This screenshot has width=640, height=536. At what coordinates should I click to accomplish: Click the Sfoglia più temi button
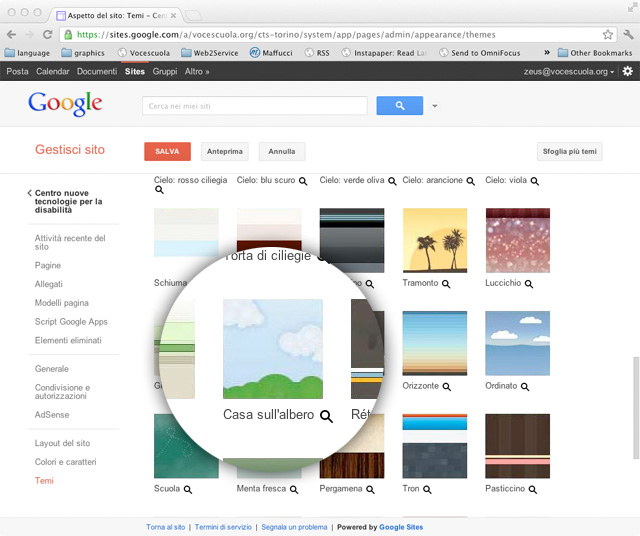point(569,152)
